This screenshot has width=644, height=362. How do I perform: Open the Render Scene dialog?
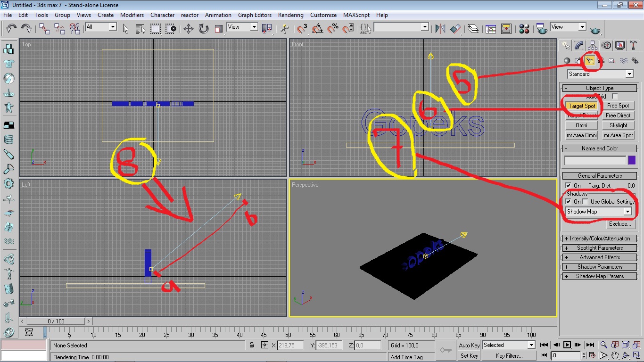pyautogui.click(x=542, y=29)
